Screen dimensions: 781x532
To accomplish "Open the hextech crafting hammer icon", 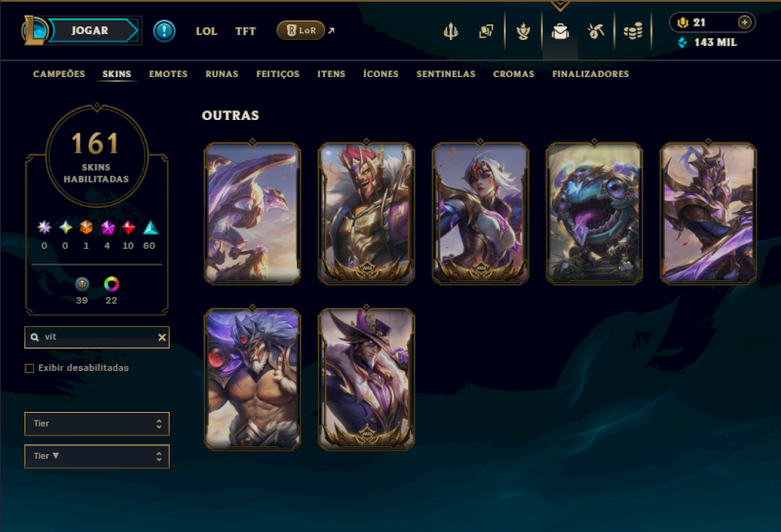I will point(596,31).
